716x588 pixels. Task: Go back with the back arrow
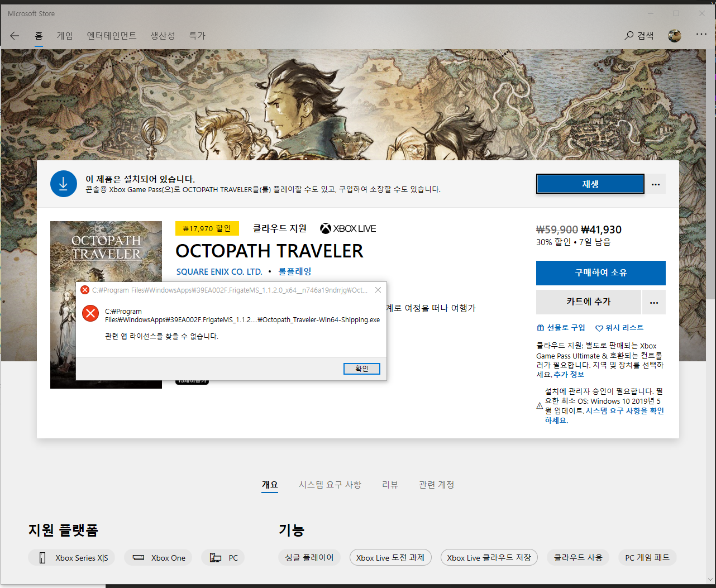[15, 36]
